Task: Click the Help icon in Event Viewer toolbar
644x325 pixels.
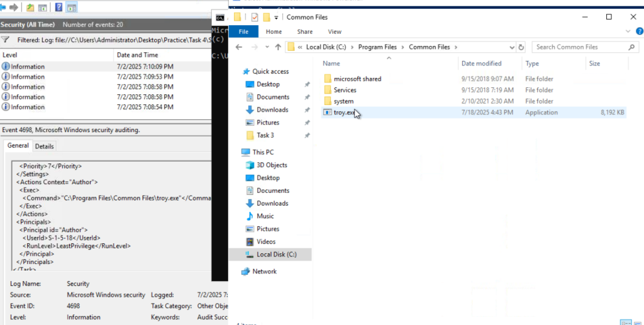Action: click(58, 8)
